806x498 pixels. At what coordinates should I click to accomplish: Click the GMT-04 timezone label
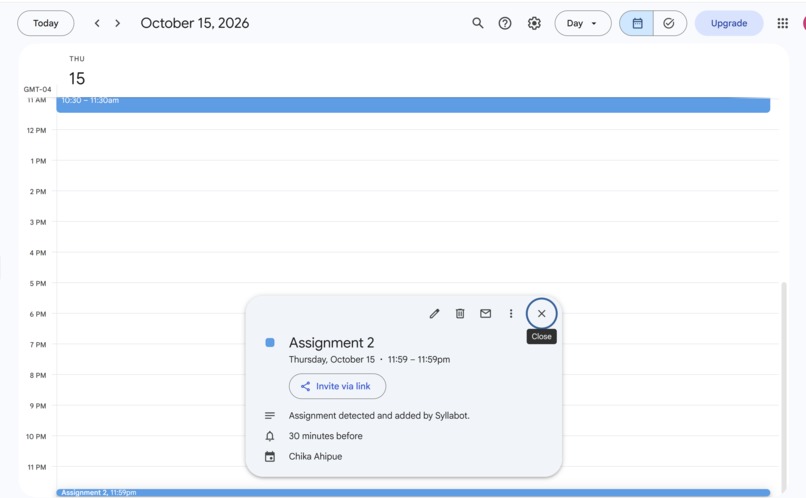click(x=38, y=89)
